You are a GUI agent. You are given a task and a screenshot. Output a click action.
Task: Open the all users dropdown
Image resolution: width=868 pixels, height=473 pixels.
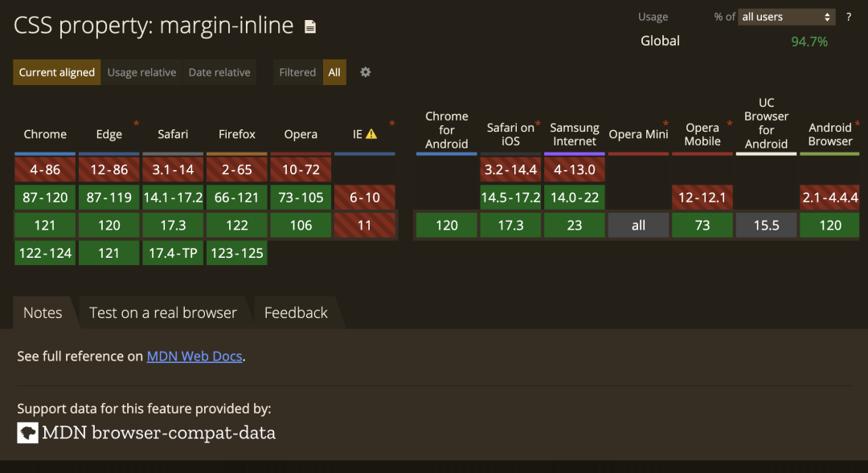pyautogui.click(x=786, y=17)
